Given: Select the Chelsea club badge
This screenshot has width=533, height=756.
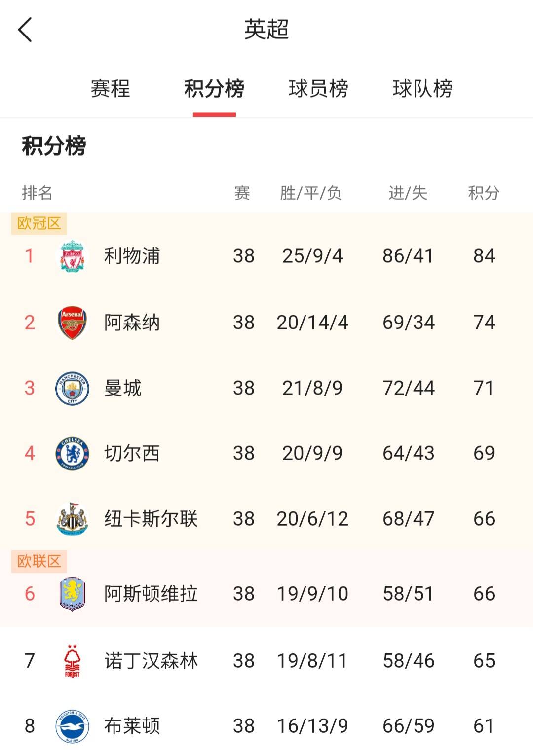Looking at the screenshot, I should 72,453.
